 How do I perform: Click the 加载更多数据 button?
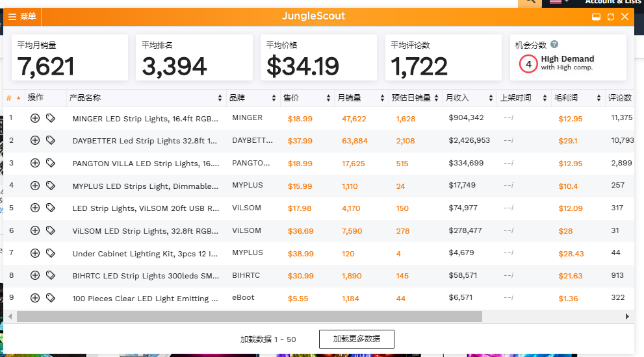coord(357,339)
